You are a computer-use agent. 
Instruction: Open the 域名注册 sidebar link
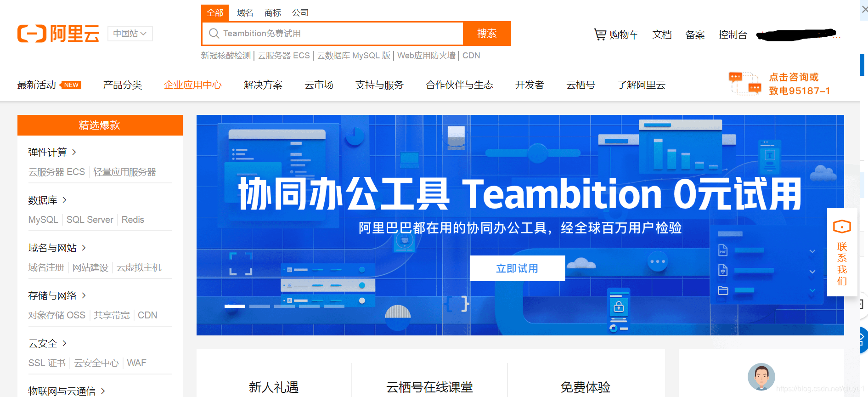(x=46, y=267)
